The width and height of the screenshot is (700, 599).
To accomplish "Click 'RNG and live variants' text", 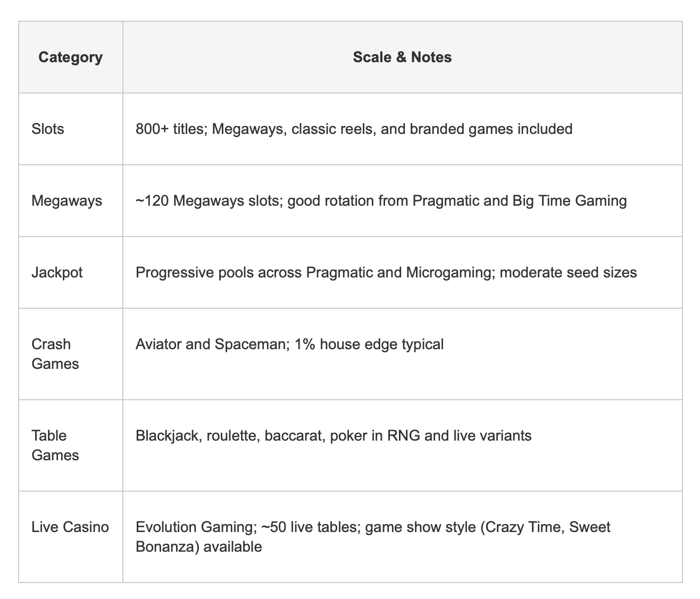I will pos(459,436).
